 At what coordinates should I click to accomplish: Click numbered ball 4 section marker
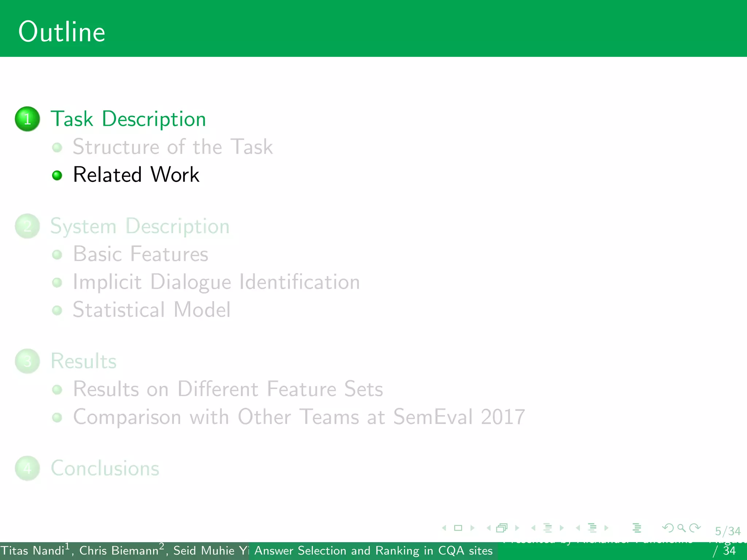(27, 468)
